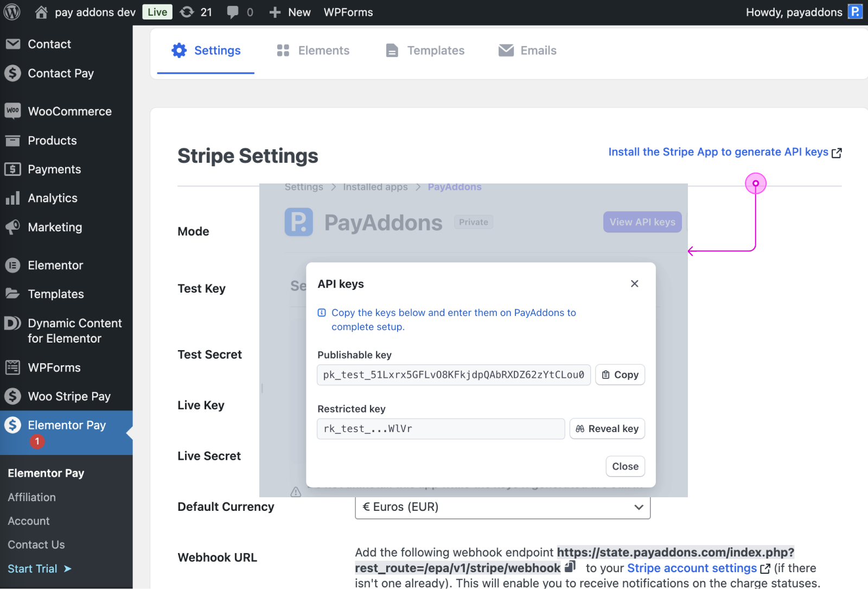Open the Default Currency dropdown
This screenshot has height=589, width=868.
pos(502,507)
